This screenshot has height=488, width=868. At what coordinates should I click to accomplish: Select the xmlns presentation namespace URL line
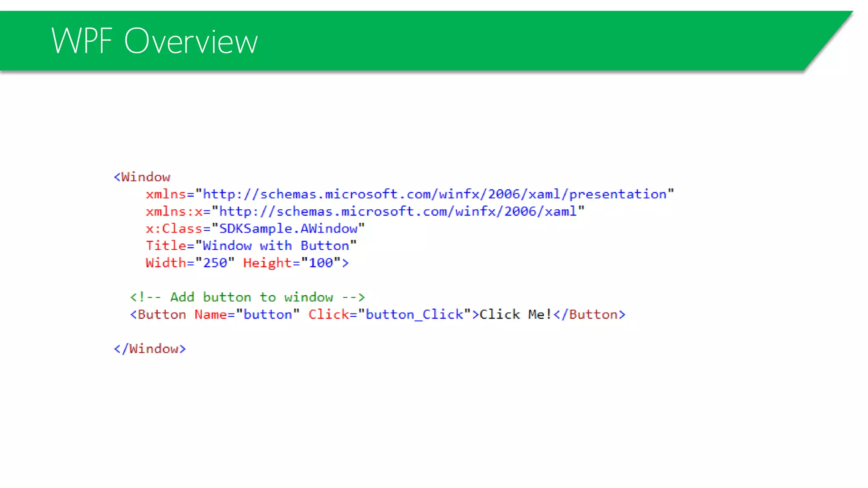tap(410, 194)
